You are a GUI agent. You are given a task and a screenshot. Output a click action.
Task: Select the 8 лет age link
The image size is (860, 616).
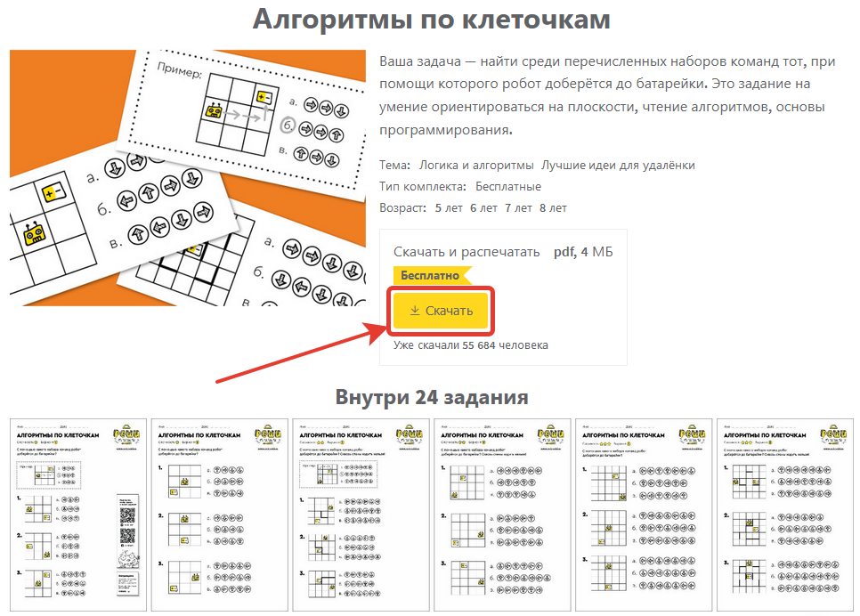pos(553,208)
